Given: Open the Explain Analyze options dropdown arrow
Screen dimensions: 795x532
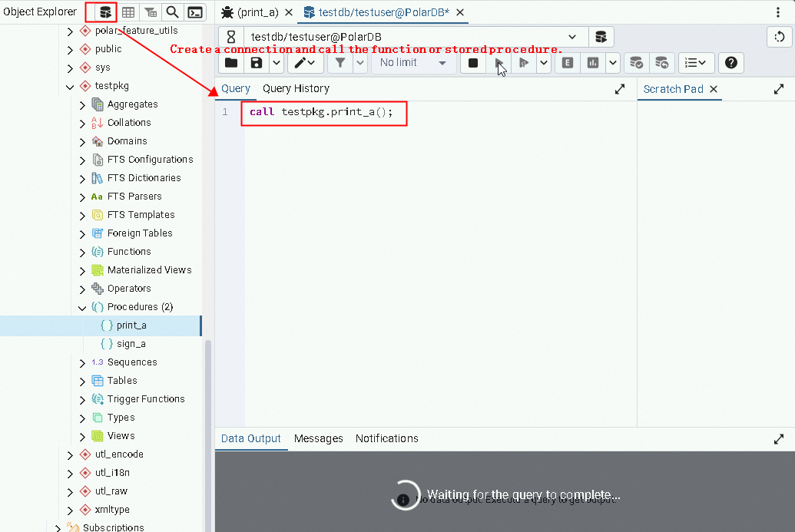Looking at the screenshot, I should pos(613,63).
